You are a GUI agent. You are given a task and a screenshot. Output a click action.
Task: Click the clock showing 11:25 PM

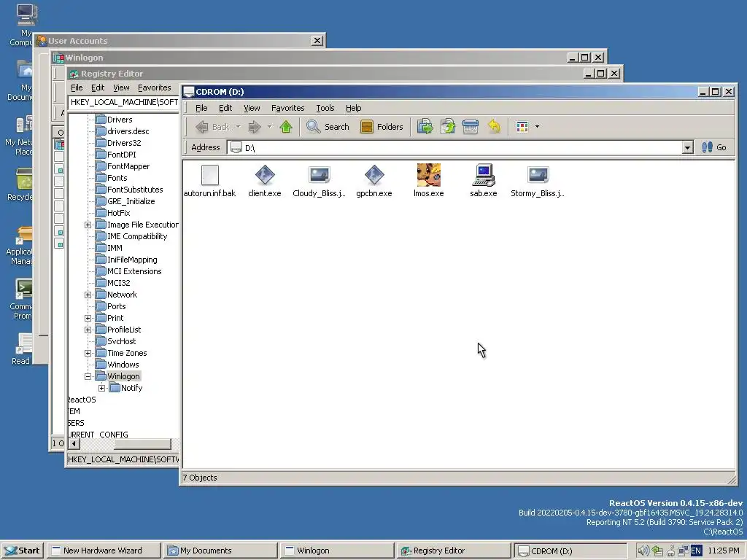[723, 551]
